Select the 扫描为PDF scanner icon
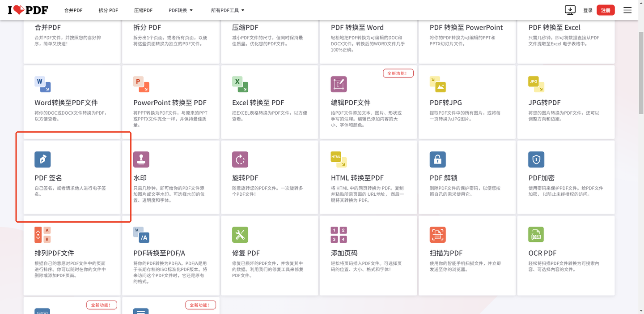 tap(438, 235)
